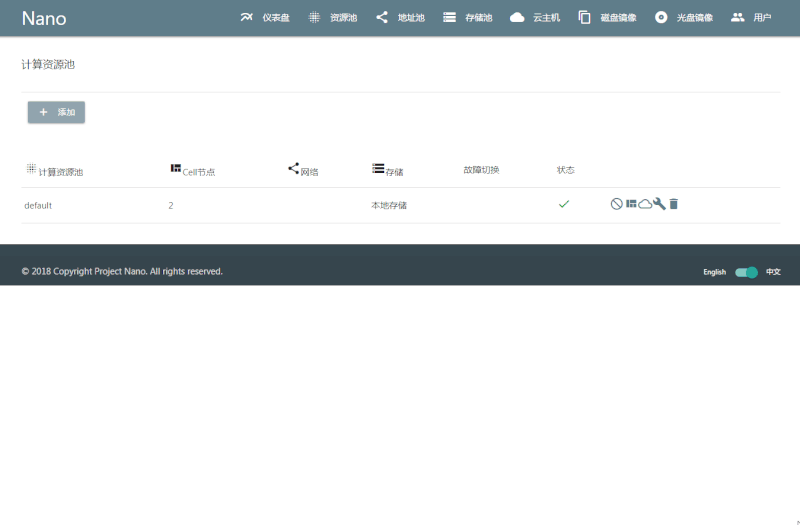Click the 光盘镜像 disc icon in navbar

[661, 17]
